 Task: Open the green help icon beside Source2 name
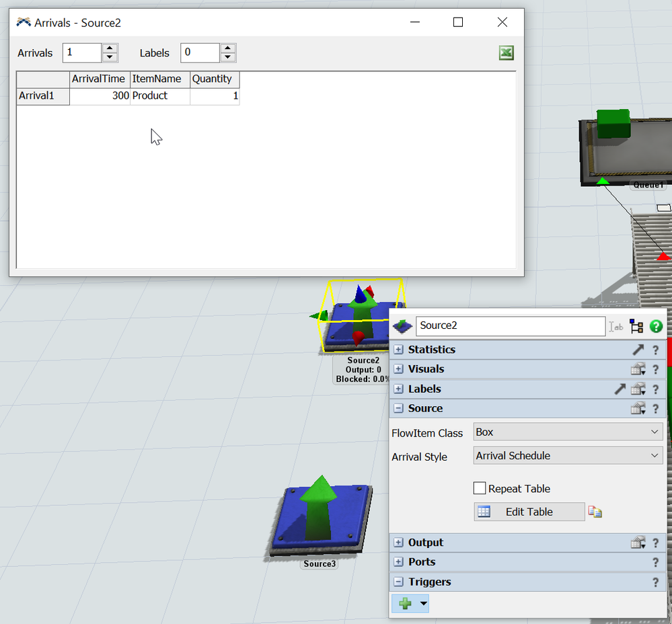(x=657, y=326)
